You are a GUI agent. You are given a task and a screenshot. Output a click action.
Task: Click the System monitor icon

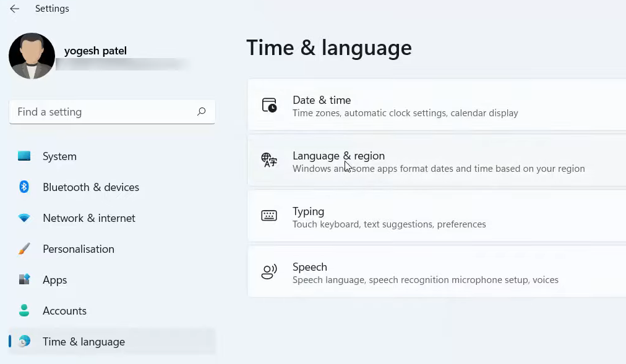click(x=24, y=156)
